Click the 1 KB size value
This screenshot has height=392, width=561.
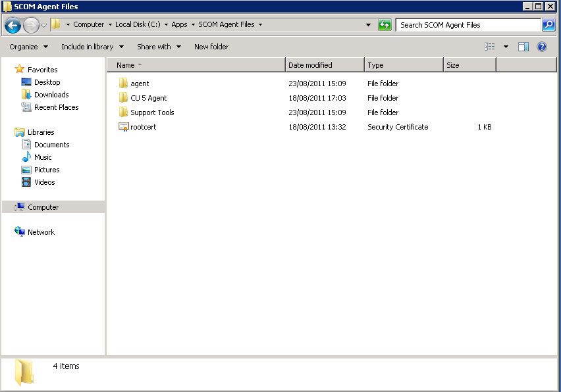click(x=485, y=127)
